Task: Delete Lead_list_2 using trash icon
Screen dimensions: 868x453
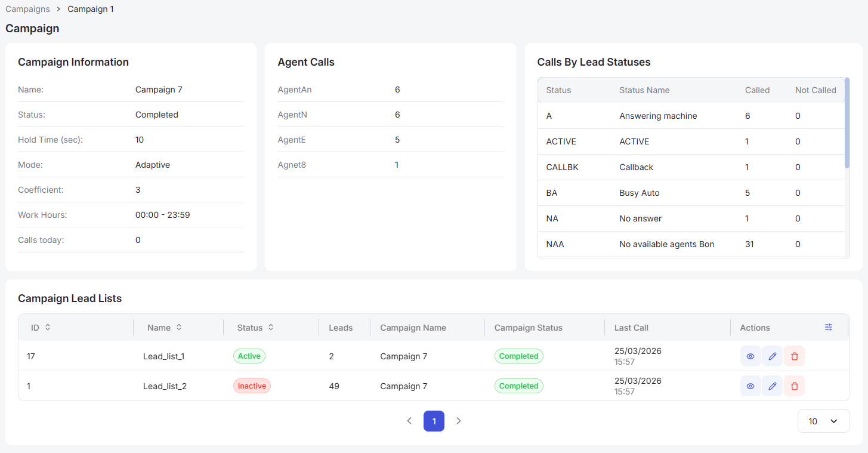Action: click(795, 386)
